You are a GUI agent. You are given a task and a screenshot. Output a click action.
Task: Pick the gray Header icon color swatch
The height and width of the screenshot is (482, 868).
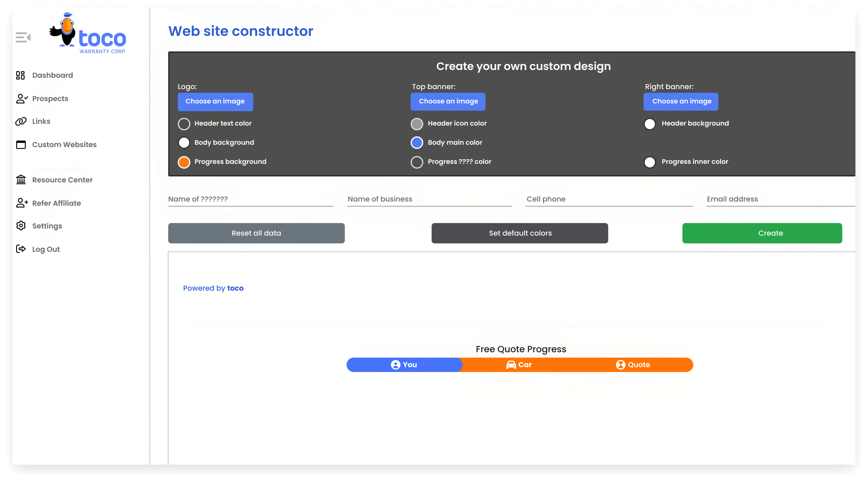[417, 124]
